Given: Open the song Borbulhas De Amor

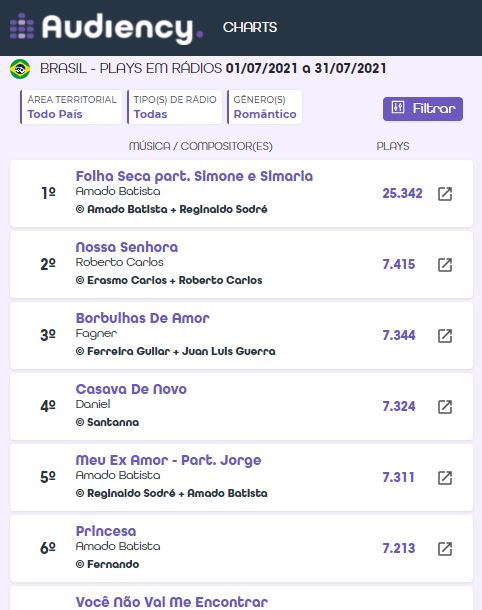Looking at the screenshot, I should coord(142,318).
